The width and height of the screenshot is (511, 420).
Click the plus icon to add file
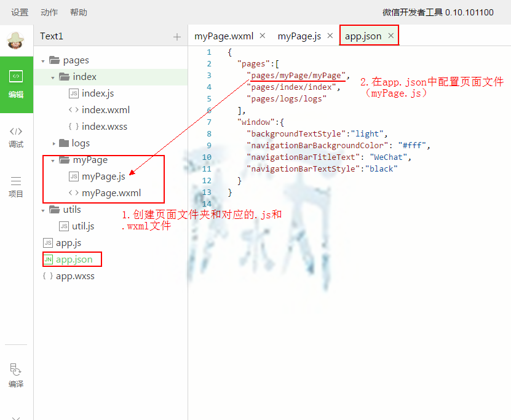pyautogui.click(x=177, y=37)
